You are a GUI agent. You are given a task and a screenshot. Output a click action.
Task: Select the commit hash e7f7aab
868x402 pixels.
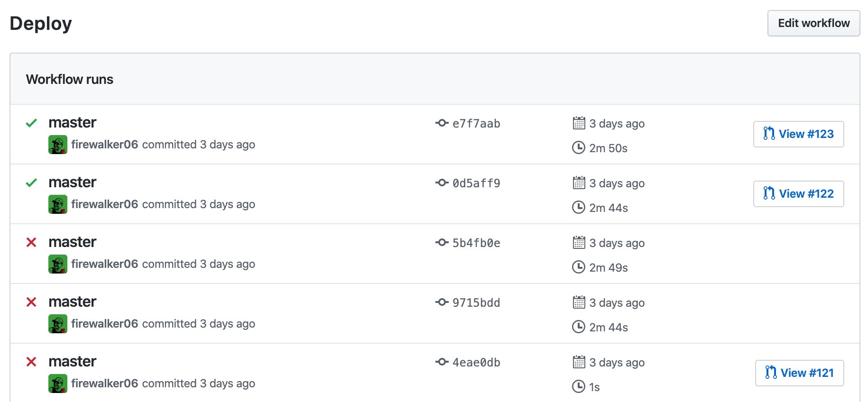(x=476, y=123)
